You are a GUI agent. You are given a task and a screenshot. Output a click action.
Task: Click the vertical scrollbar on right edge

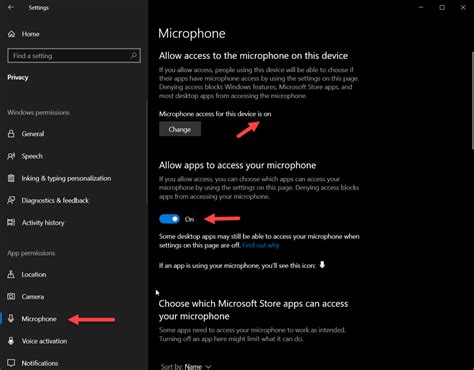point(473,100)
